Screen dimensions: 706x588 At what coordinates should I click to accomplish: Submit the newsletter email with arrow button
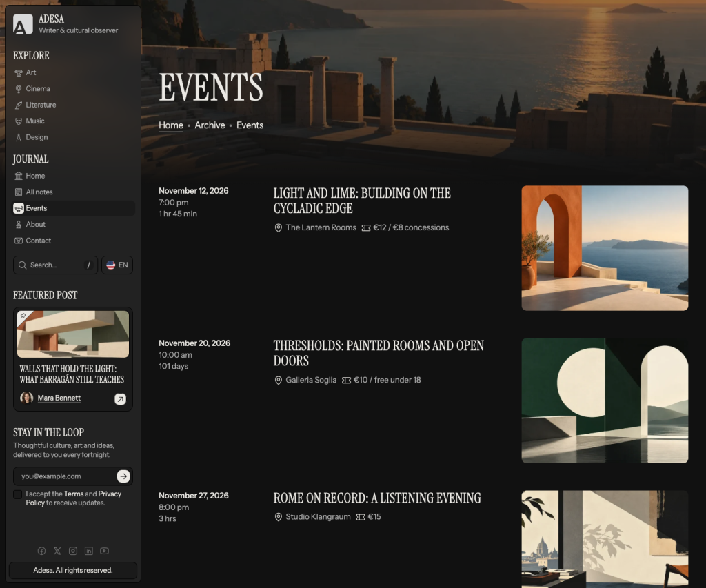(x=123, y=476)
